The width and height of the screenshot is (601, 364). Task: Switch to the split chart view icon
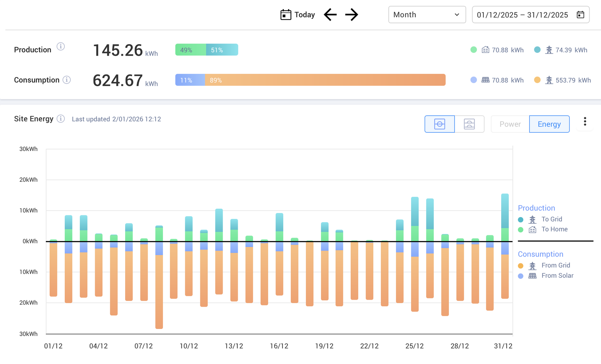click(x=469, y=124)
